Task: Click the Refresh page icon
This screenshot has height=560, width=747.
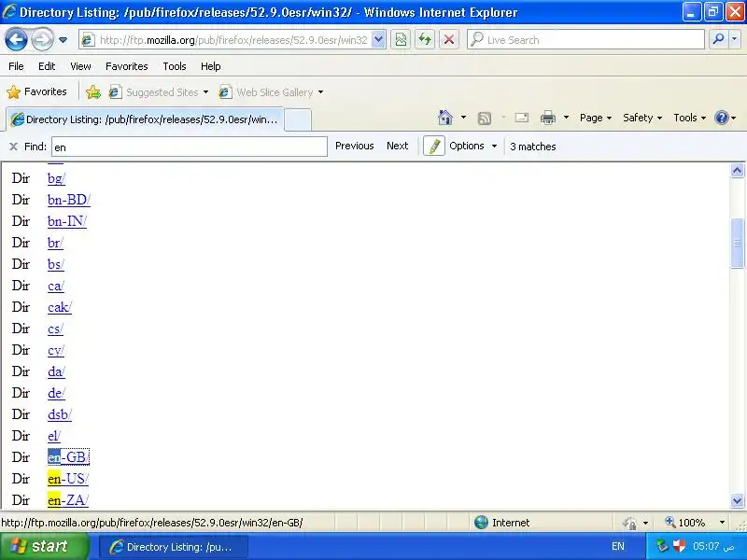Action: pyautogui.click(x=425, y=40)
